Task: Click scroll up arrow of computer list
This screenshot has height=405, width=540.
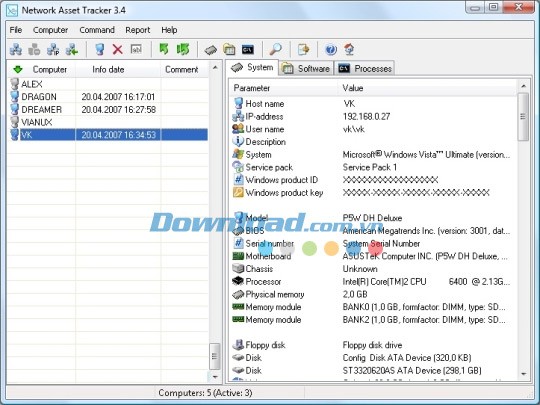Action: (215, 68)
